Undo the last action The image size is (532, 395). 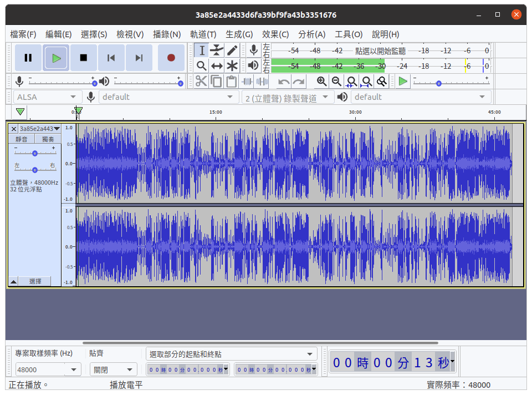tap(284, 82)
